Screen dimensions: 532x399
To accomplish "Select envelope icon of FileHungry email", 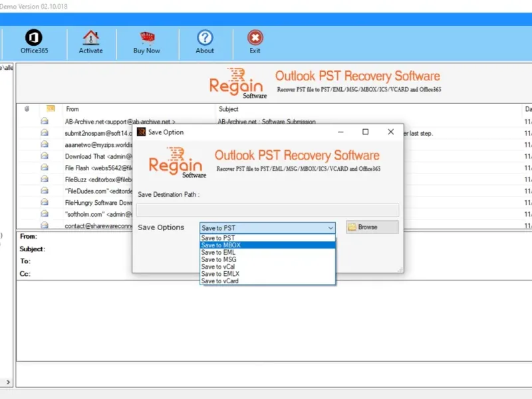I will pos(45,202).
